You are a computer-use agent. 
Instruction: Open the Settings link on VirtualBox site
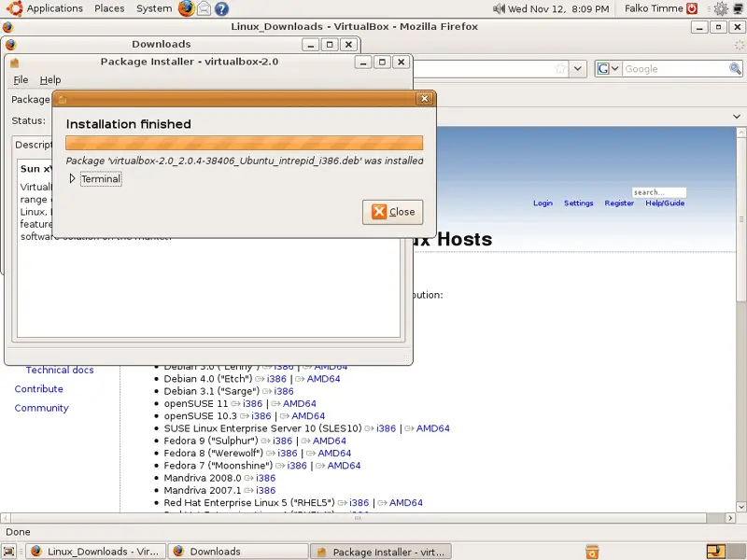(578, 203)
